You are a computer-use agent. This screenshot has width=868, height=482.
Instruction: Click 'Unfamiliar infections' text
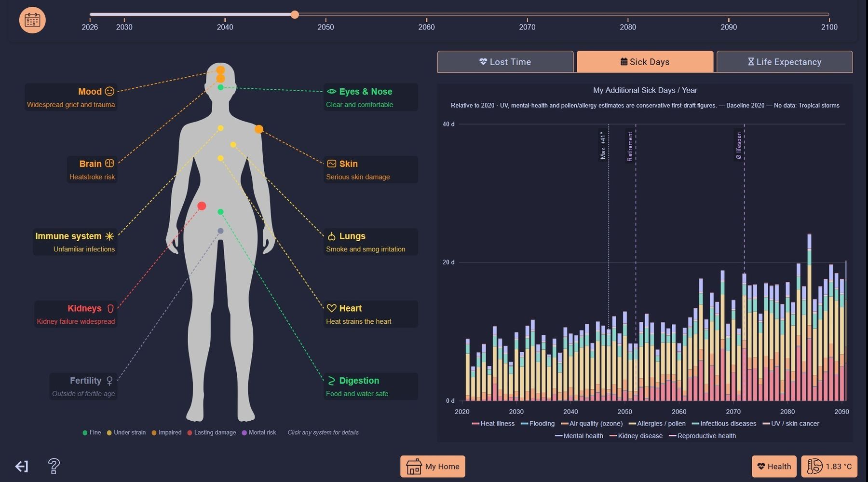(84, 249)
